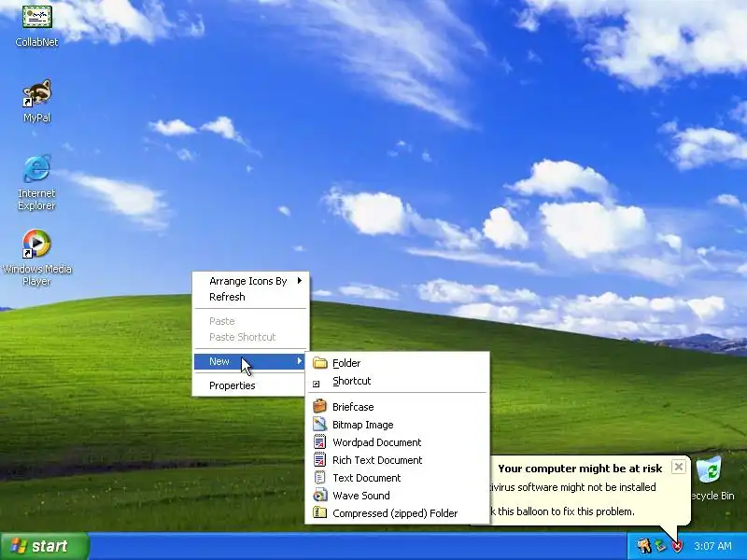
Task: Select the Internet Explorer desktop icon
Action: (x=36, y=169)
